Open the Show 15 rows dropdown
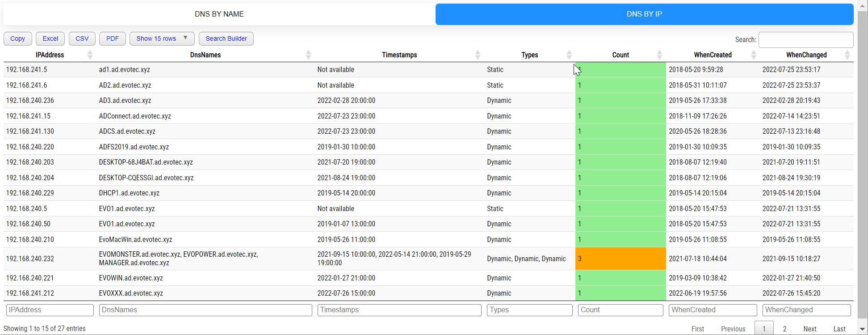This screenshot has width=868, height=335. click(162, 39)
